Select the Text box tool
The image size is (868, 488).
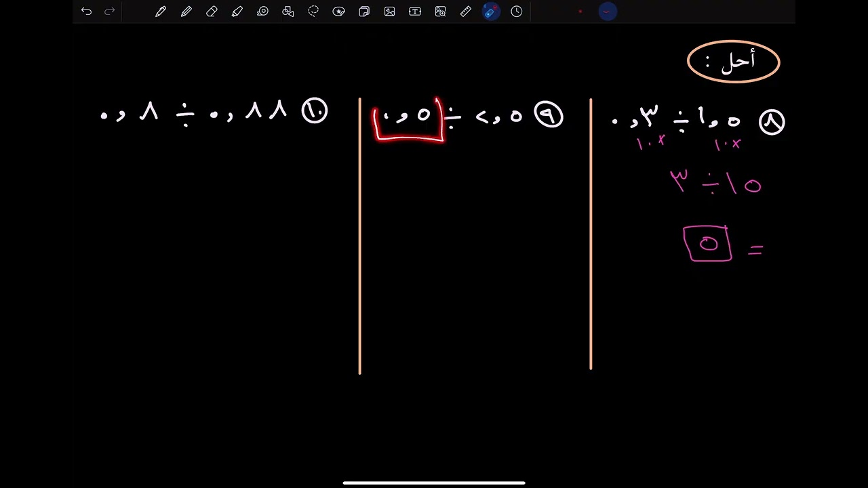point(415,12)
